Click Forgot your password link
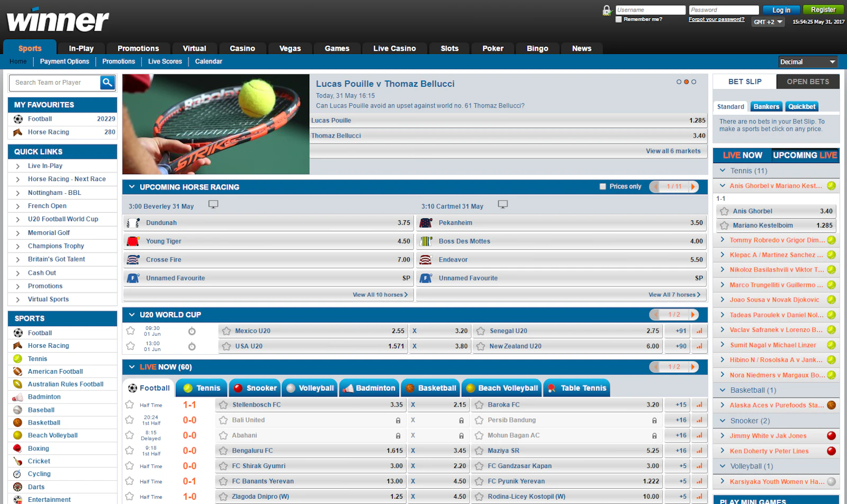The width and height of the screenshot is (847, 504). [x=716, y=20]
